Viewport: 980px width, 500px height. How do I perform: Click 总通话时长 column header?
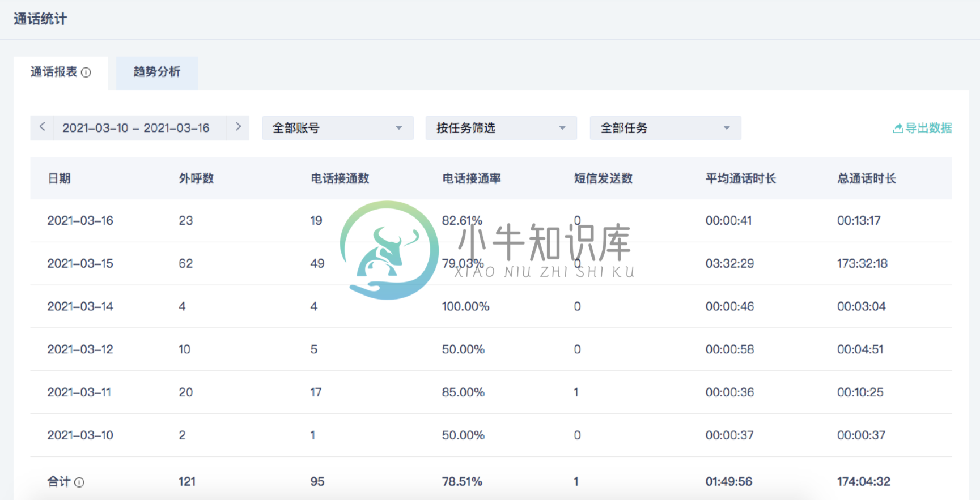(x=867, y=179)
